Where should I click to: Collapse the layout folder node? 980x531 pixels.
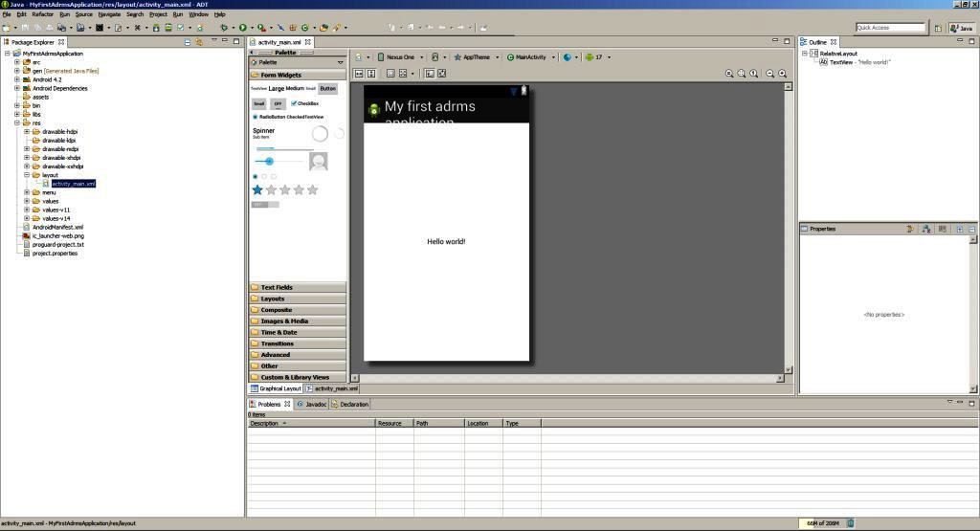tap(27, 175)
